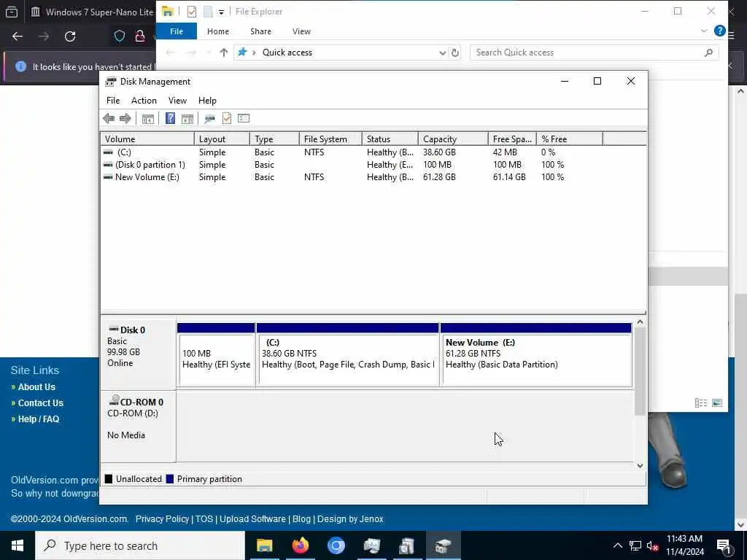This screenshot has height=560, width=747.
Task: Click the Type column header
Action: (274, 139)
